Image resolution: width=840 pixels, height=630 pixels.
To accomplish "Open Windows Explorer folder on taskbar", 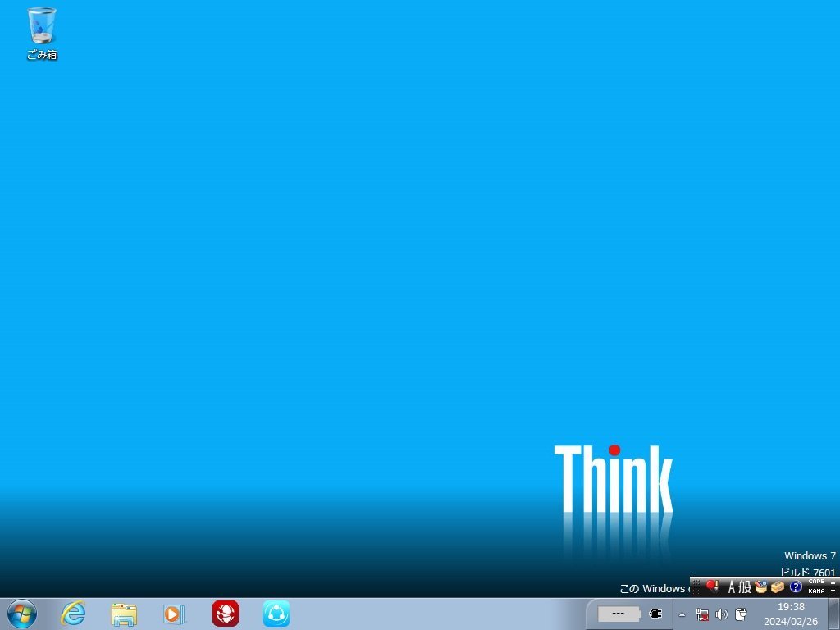I will click(124, 614).
